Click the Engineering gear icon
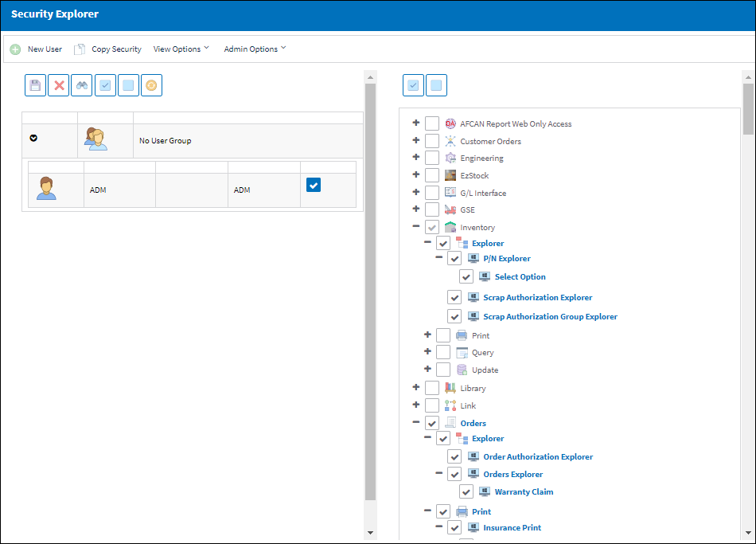The width and height of the screenshot is (756, 544). click(450, 158)
